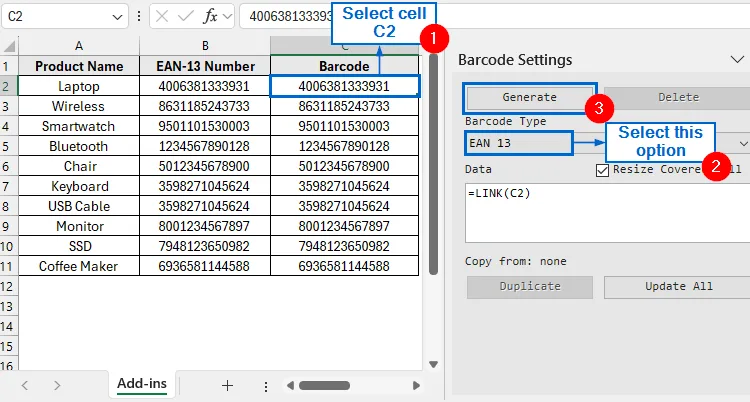Click the sheet tab bar options dots
750x402 pixels.
coord(266,386)
